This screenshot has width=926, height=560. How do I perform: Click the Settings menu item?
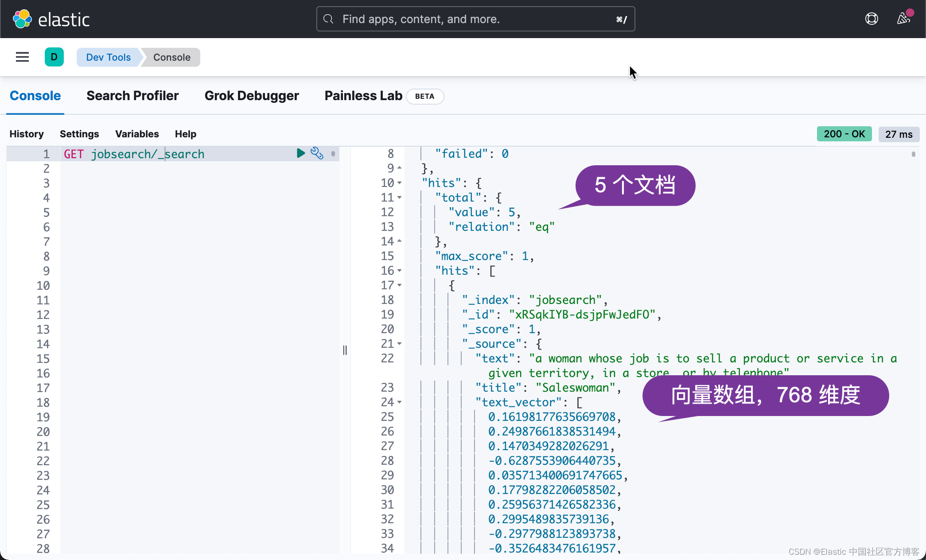79,134
